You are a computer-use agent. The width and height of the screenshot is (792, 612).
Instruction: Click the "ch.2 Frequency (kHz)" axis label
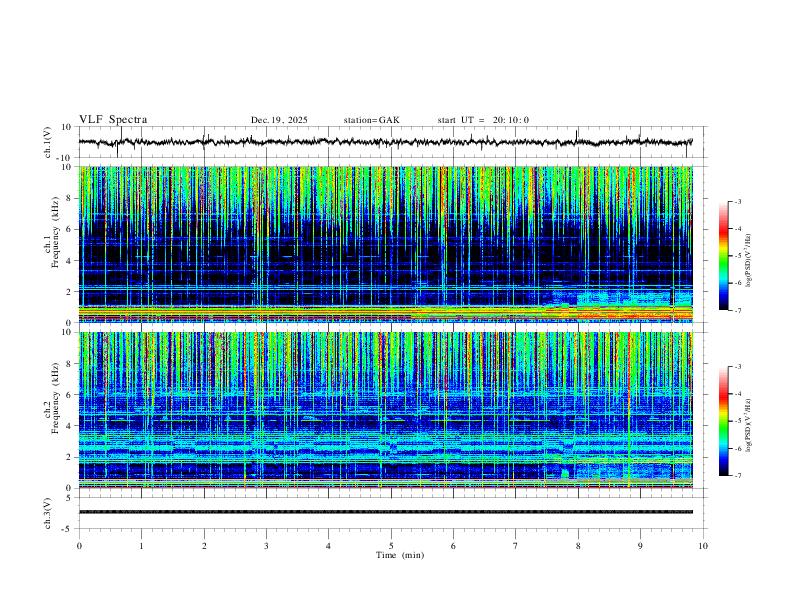(51, 398)
